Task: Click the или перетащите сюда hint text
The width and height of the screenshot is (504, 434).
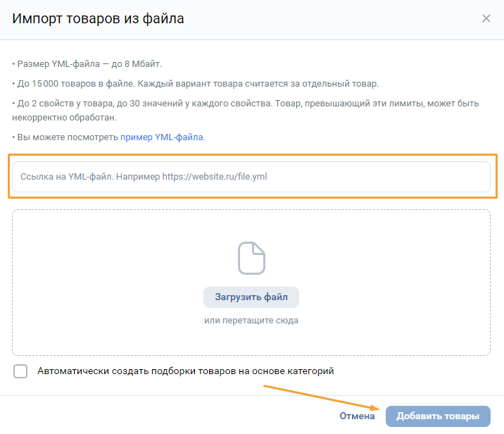Action: point(251,321)
